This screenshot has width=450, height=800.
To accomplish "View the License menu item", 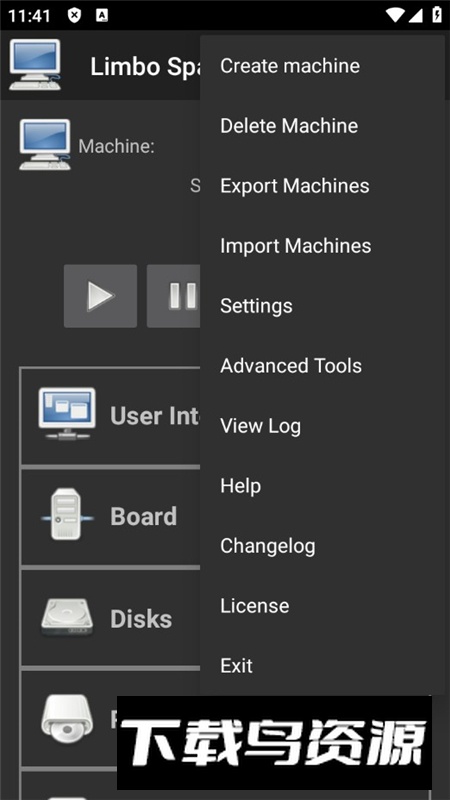I will (322, 606).
